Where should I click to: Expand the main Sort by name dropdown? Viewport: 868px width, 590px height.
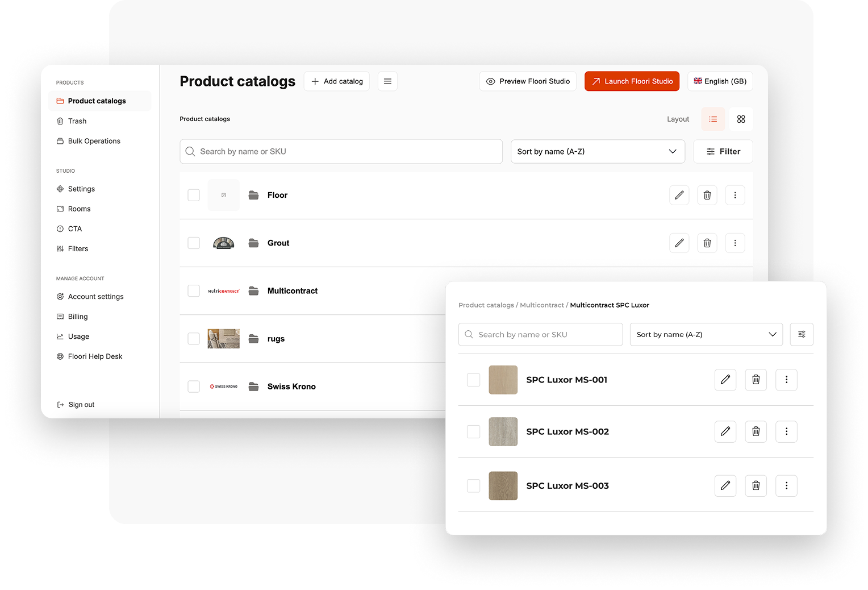pos(598,152)
